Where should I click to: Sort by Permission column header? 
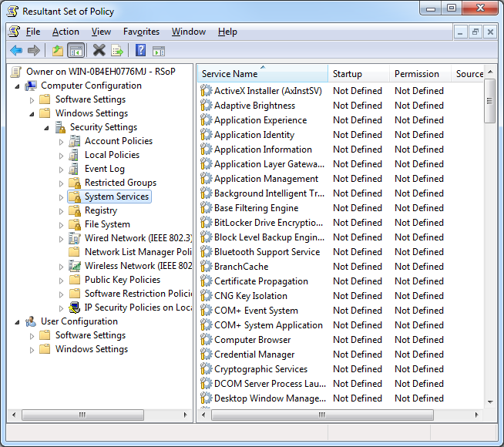tap(421, 73)
